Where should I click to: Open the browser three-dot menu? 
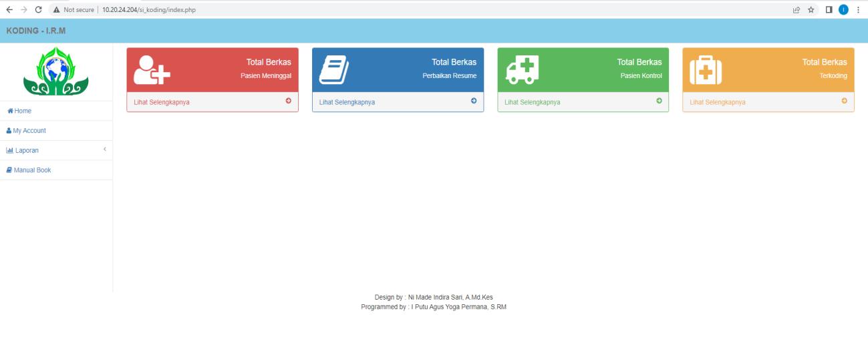click(x=858, y=9)
